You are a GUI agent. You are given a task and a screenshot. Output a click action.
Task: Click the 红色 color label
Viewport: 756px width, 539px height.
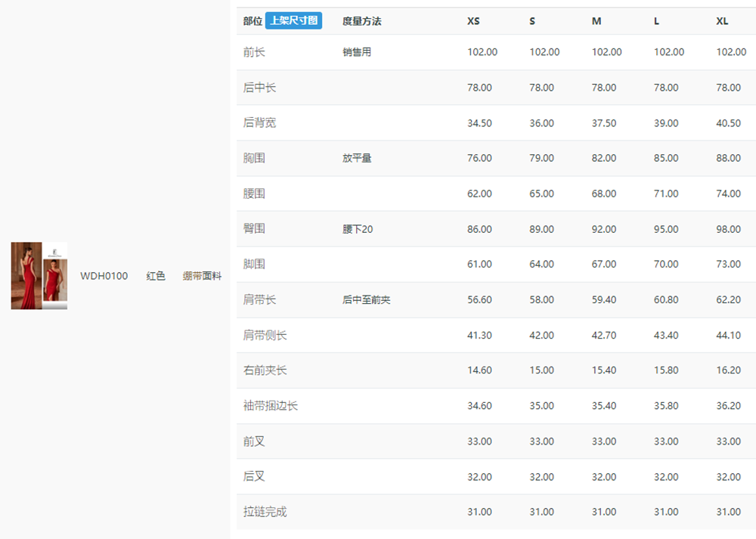pyautogui.click(x=156, y=276)
